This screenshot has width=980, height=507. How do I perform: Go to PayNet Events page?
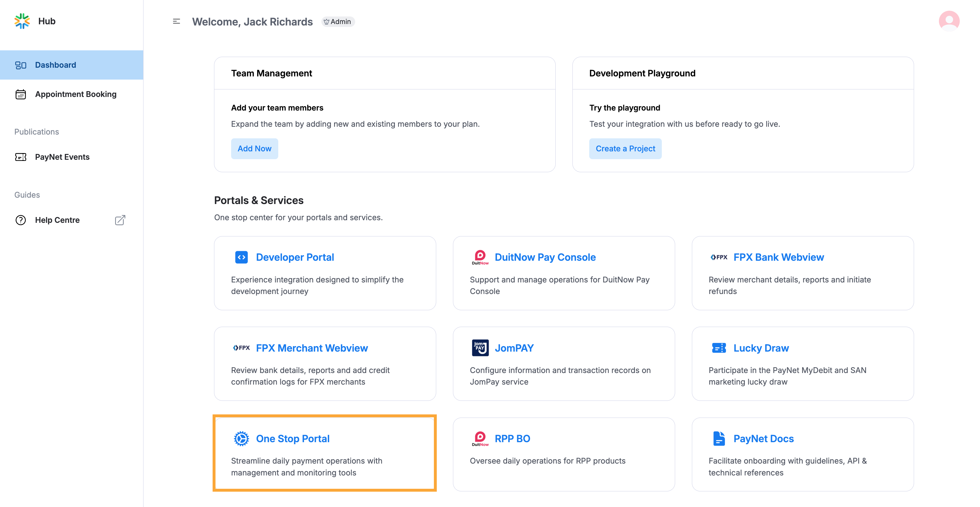coord(62,157)
